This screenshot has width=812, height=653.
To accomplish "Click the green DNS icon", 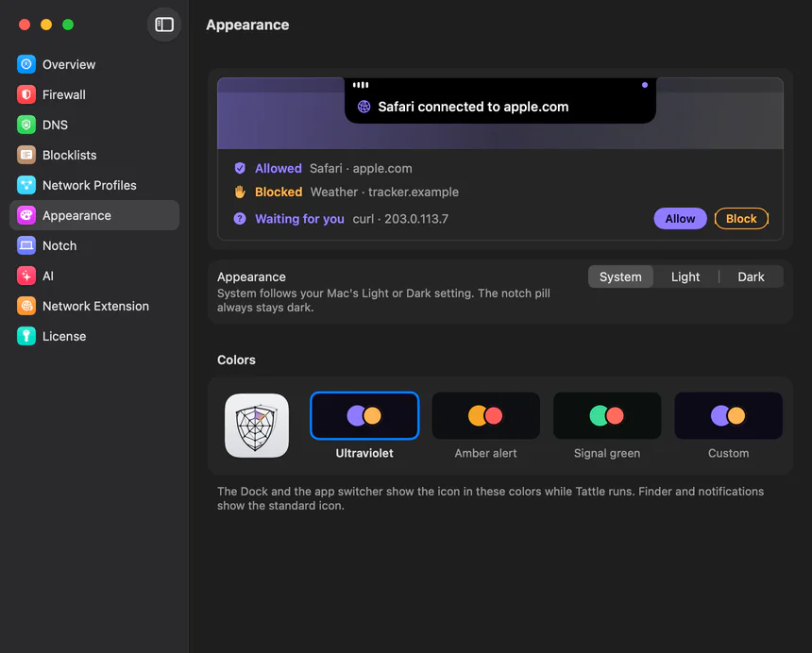I will 26,125.
